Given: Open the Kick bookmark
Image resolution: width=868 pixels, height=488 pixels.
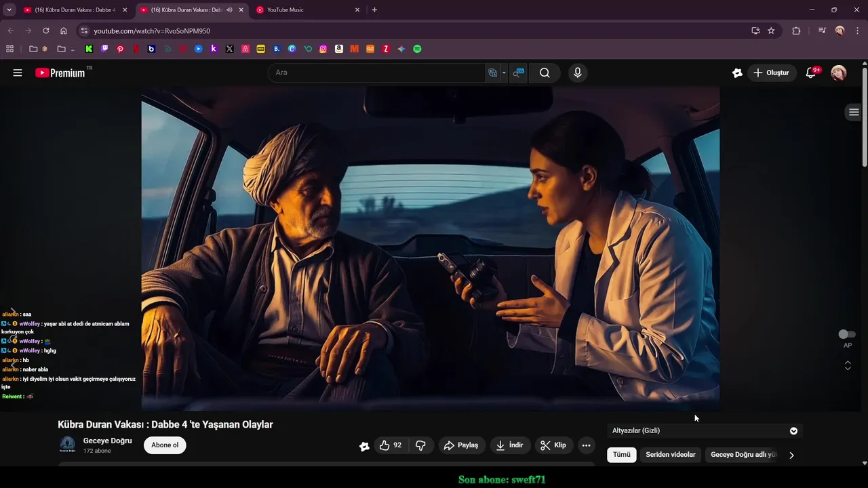Looking at the screenshot, I should 89,49.
